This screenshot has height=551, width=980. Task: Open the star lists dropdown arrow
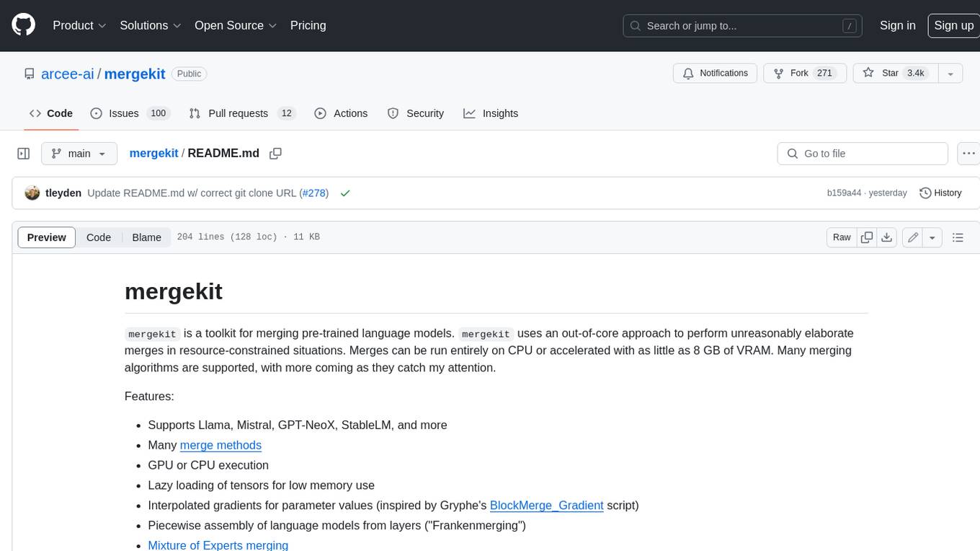coord(950,74)
